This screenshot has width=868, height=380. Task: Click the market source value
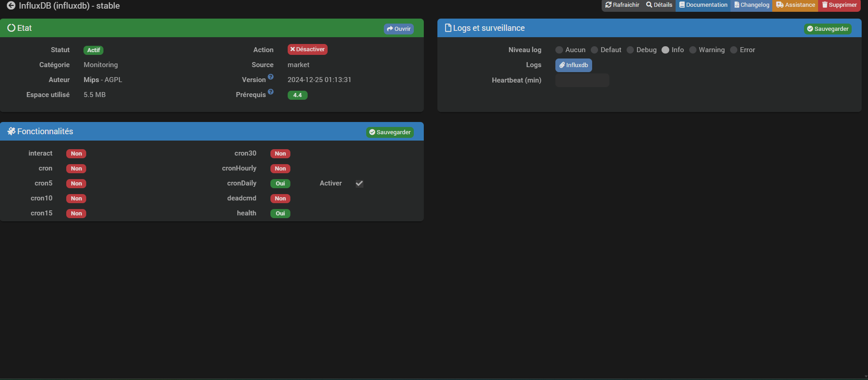click(299, 65)
